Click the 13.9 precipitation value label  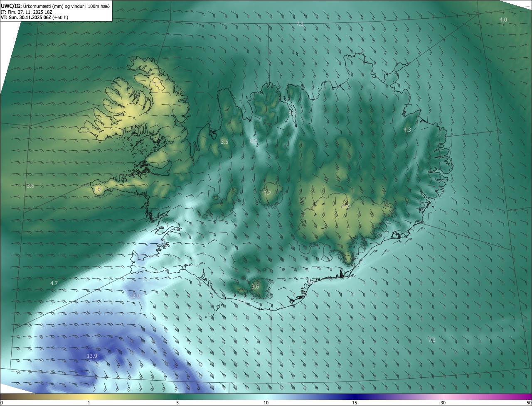point(92,356)
